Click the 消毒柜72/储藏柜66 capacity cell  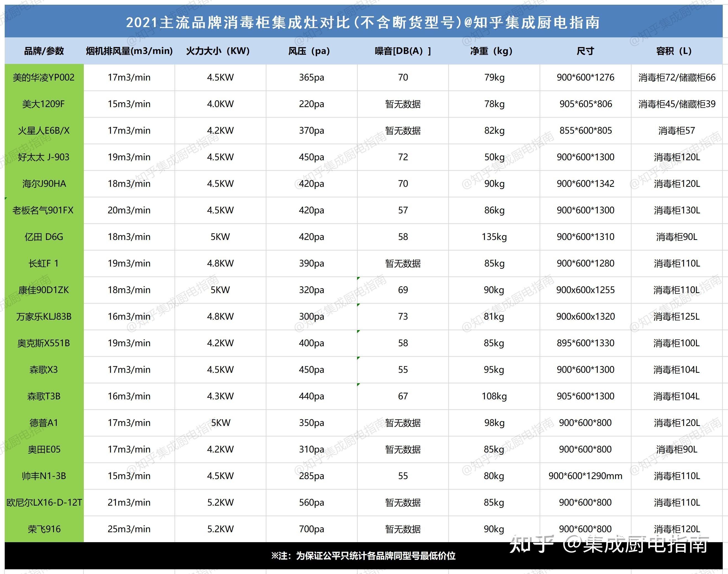pos(677,77)
